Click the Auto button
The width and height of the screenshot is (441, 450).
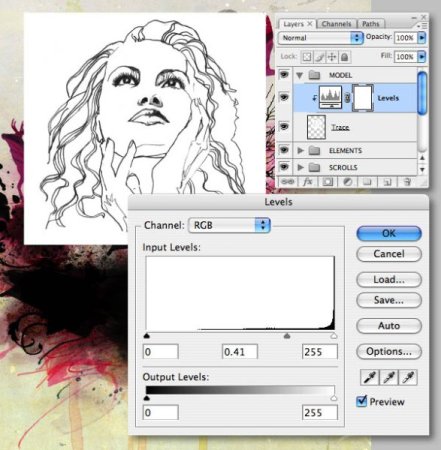389,326
